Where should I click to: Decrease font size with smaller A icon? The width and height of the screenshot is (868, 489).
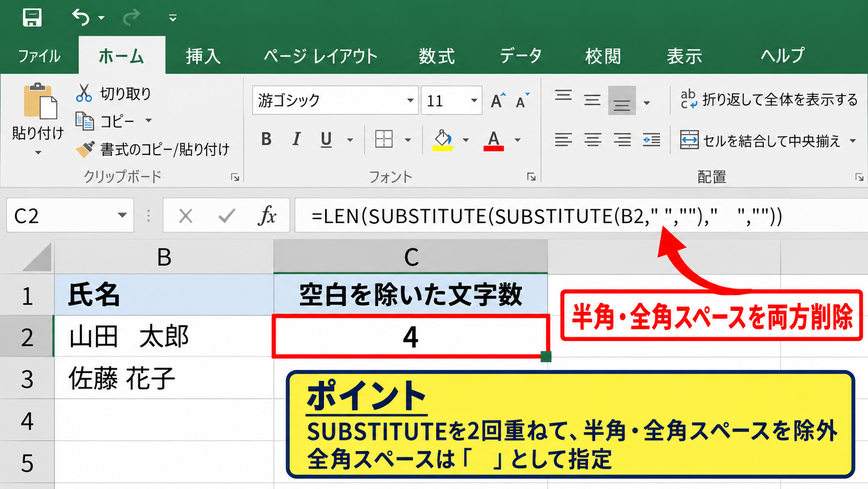(x=522, y=100)
